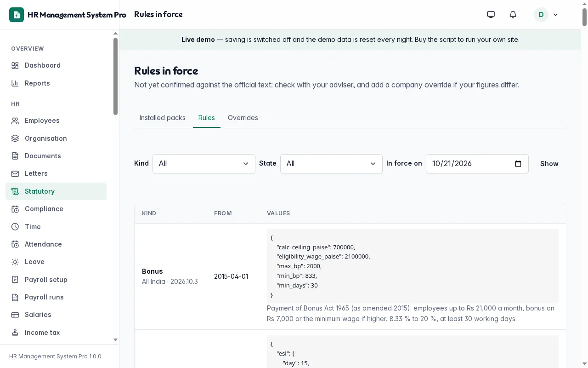Image resolution: width=588 pixels, height=368 pixels.
Task: Click the Payroll runs spreadsheet icon
Action: pos(15,297)
